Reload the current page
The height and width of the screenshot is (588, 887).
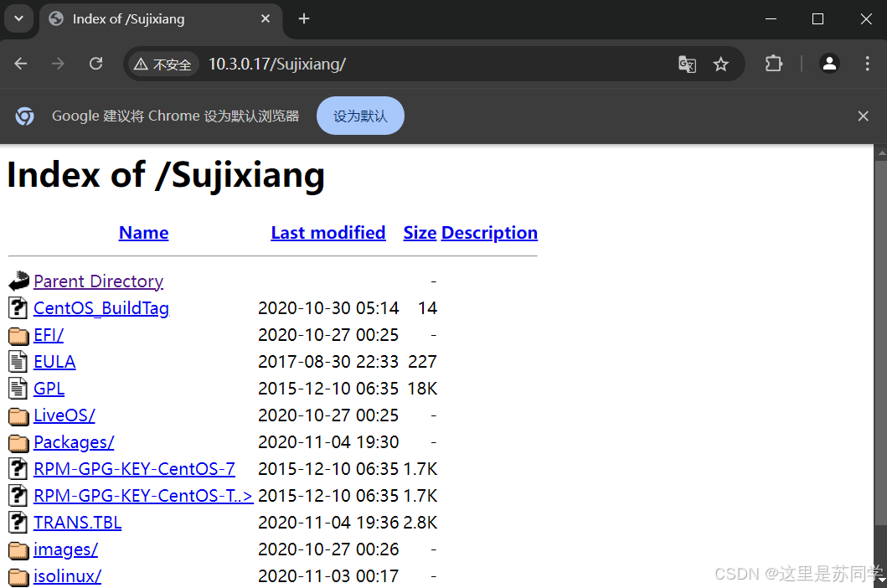click(96, 64)
